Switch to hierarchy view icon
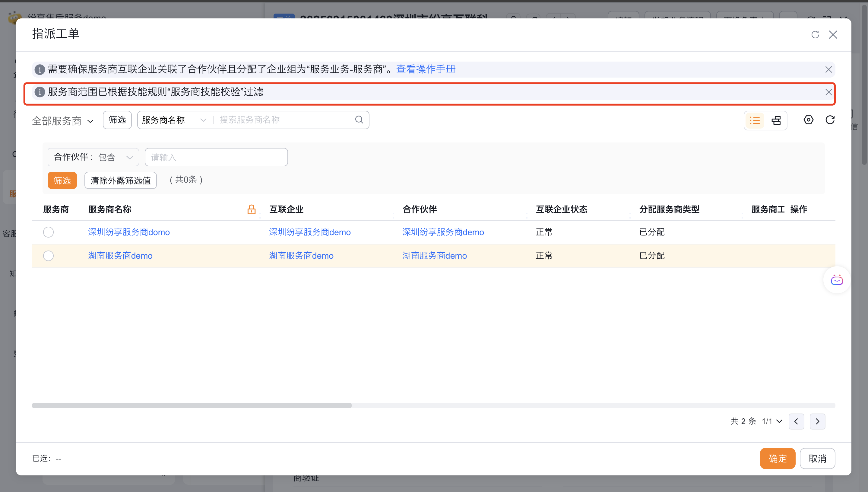Viewport: 868px width, 492px height. coord(776,120)
